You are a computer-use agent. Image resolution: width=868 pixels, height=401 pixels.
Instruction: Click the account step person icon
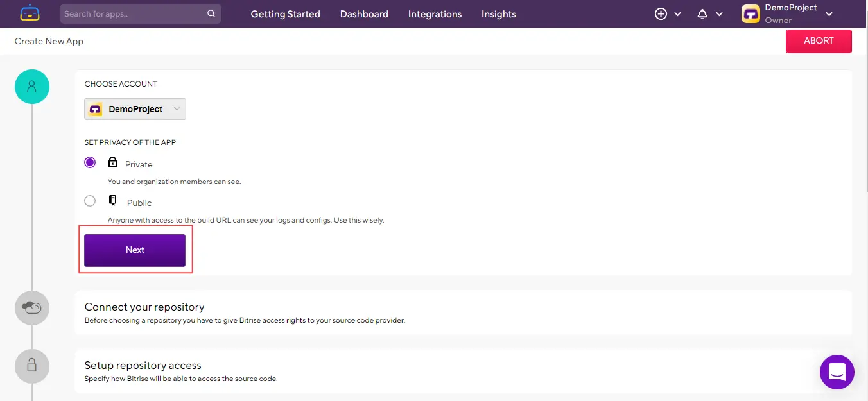click(32, 87)
